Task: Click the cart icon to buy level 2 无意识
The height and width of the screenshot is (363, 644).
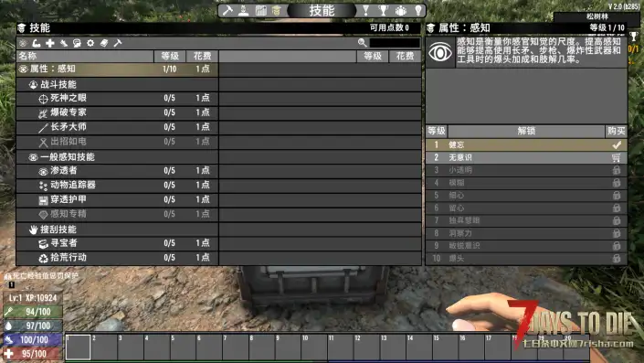Action: tap(616, 158)
